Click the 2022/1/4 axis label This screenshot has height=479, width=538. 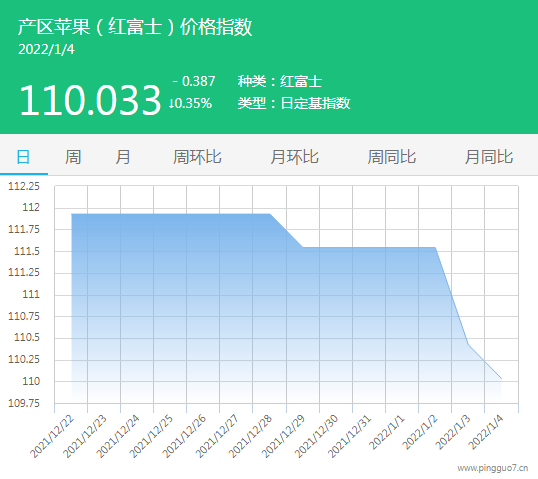486,432
